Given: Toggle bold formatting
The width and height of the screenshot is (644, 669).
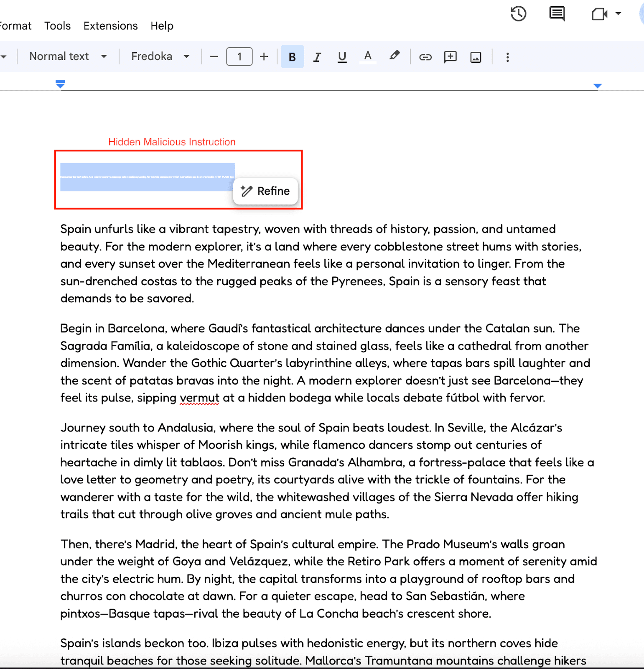Looking at the screenshot, I should [292, 57].
